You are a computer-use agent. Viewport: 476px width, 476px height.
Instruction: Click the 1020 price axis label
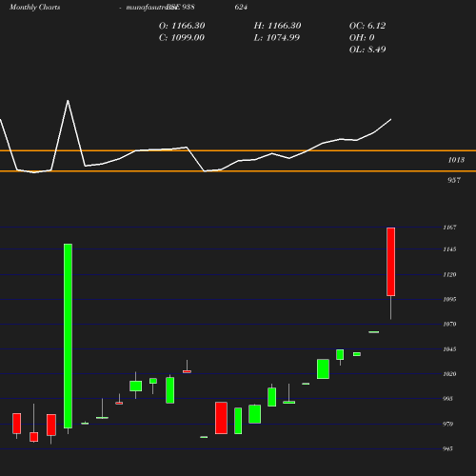[x=449, y=374]
